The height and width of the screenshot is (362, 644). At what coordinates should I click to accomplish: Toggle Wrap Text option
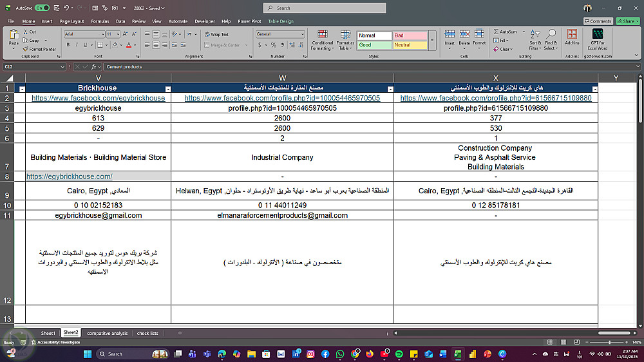(216, 35)
